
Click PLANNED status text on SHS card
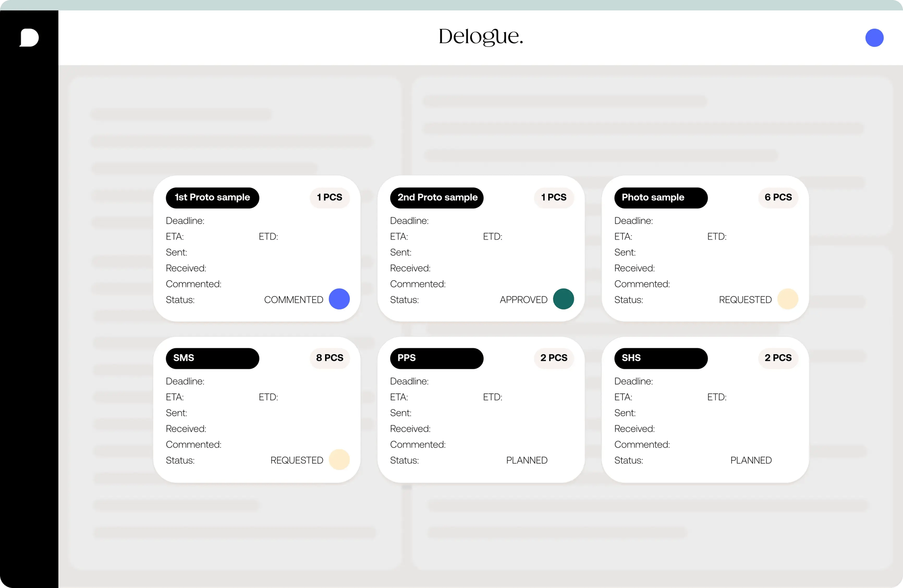(x=751, y=460)
